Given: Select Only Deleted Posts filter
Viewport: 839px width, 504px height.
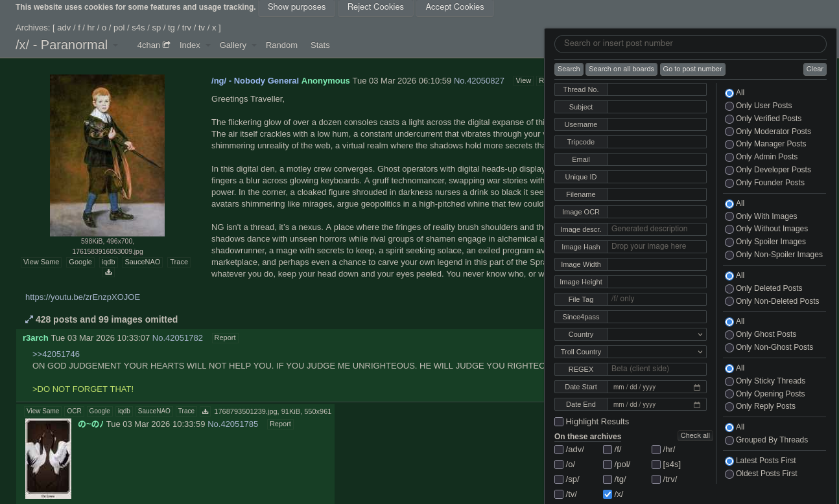Looking at the screenshot, I should [x=729, y=289].
